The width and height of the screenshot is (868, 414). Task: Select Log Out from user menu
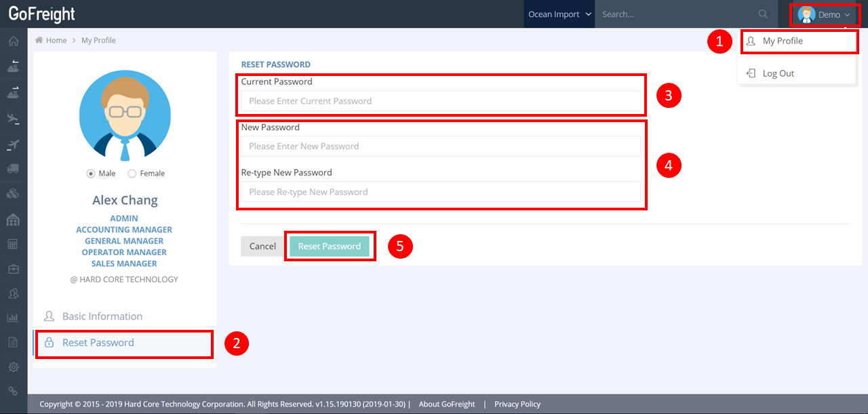click(x=778, y=73)
